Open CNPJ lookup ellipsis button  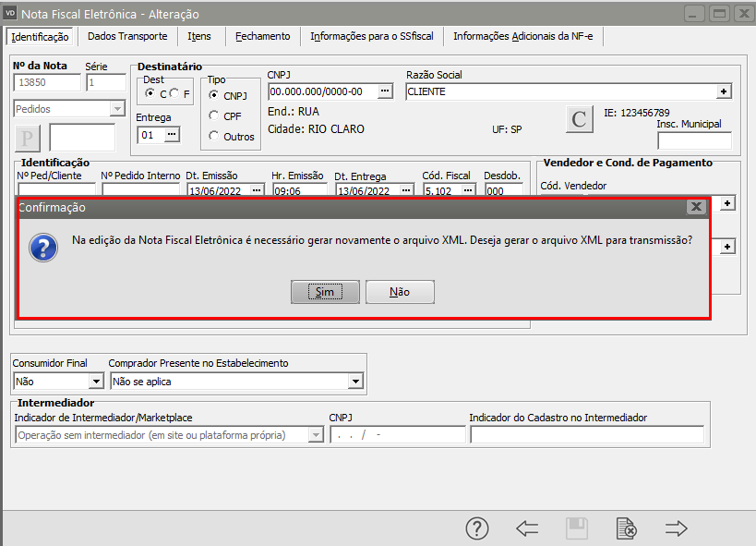tap(386, 91)
